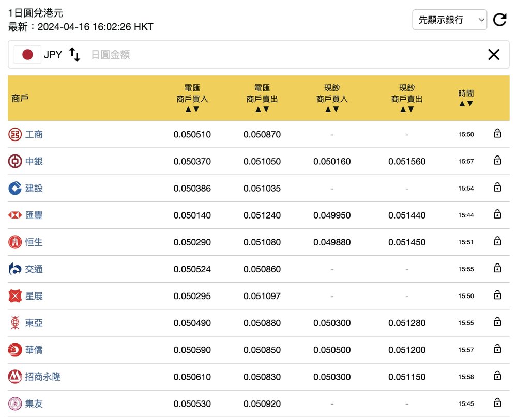Sort by 電匯 商戶買入 column
Screen dimensions: 517x420
(x=192, y=109)
